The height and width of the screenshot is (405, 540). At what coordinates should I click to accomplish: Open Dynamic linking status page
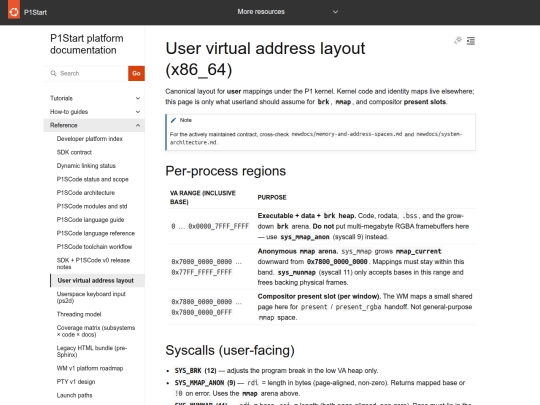pyautogui.click(x=86, y=166)
